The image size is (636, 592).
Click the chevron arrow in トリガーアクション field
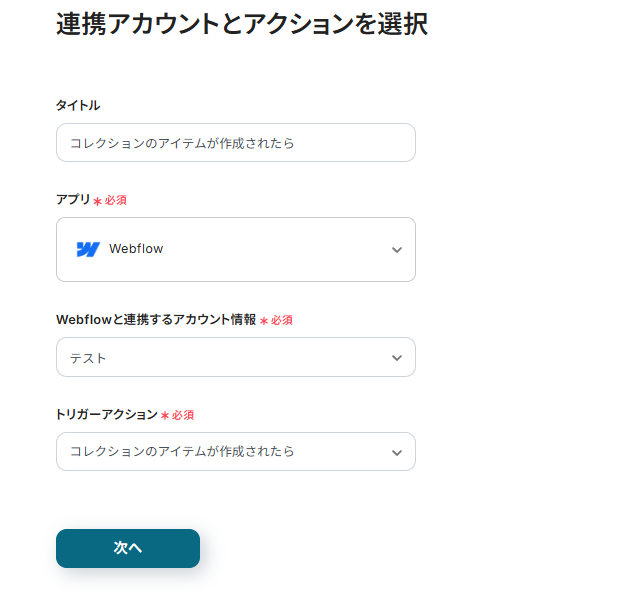[397, 452]
